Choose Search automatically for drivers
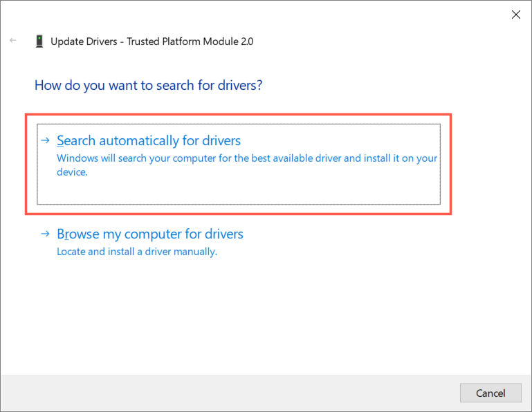 pos(148,141)
